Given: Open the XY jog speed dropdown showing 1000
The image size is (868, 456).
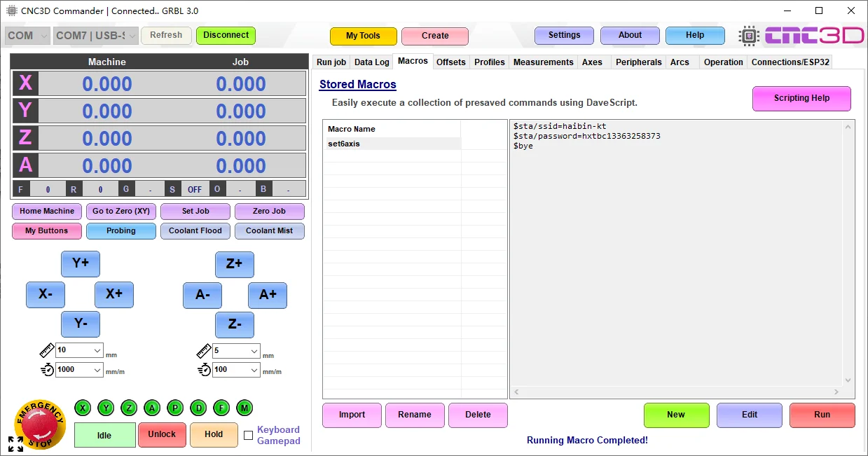Looking at the screenshot, I should pyautogui.click(x=79, y=369).
